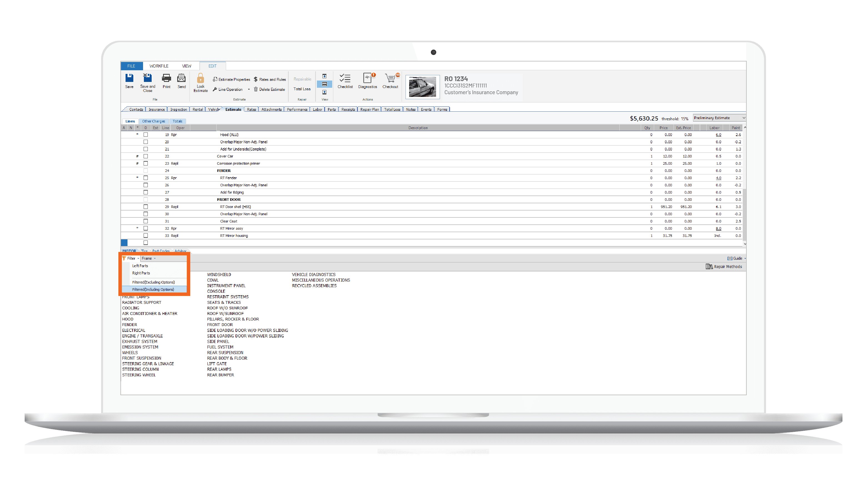Check the box for line 19 Hood
Viewport: 868px width, 486px height.
coord(146,135)
